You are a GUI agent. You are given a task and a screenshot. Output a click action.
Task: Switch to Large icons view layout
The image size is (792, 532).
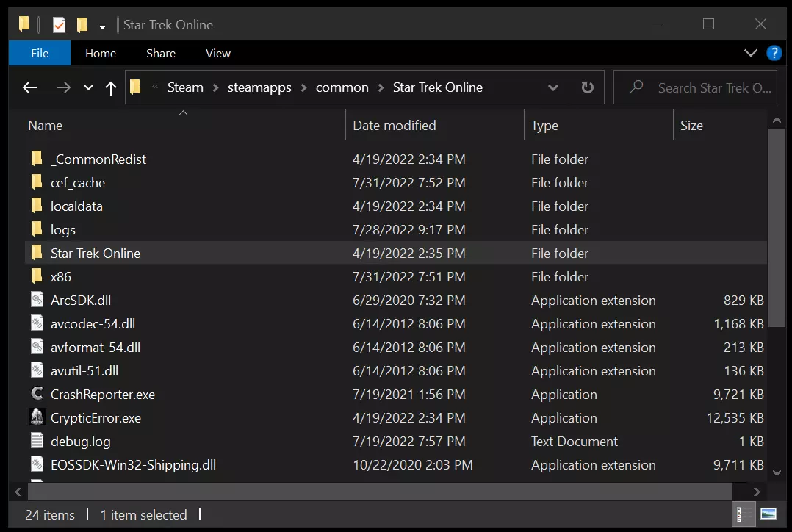pyautogui.click(x=768, y=514)
